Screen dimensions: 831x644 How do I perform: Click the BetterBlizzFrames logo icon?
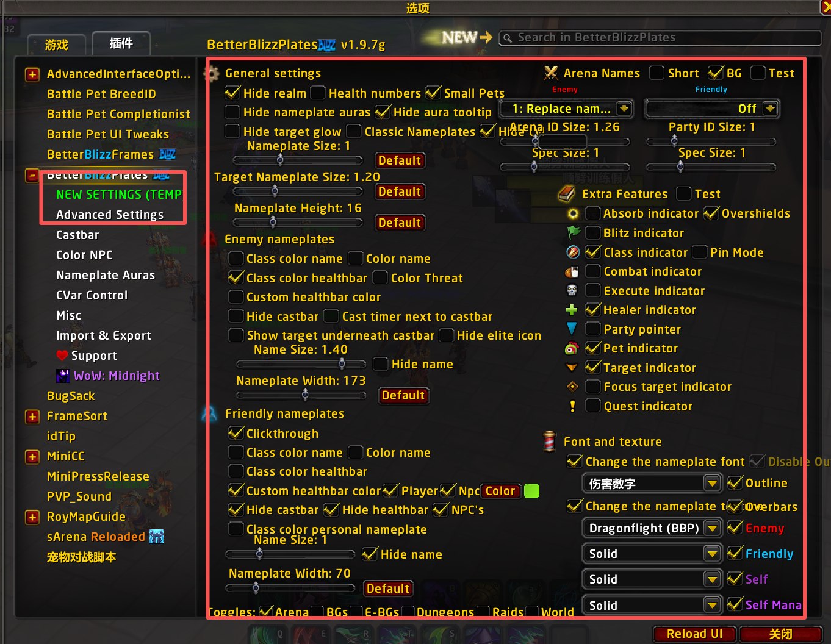point(167,154)
